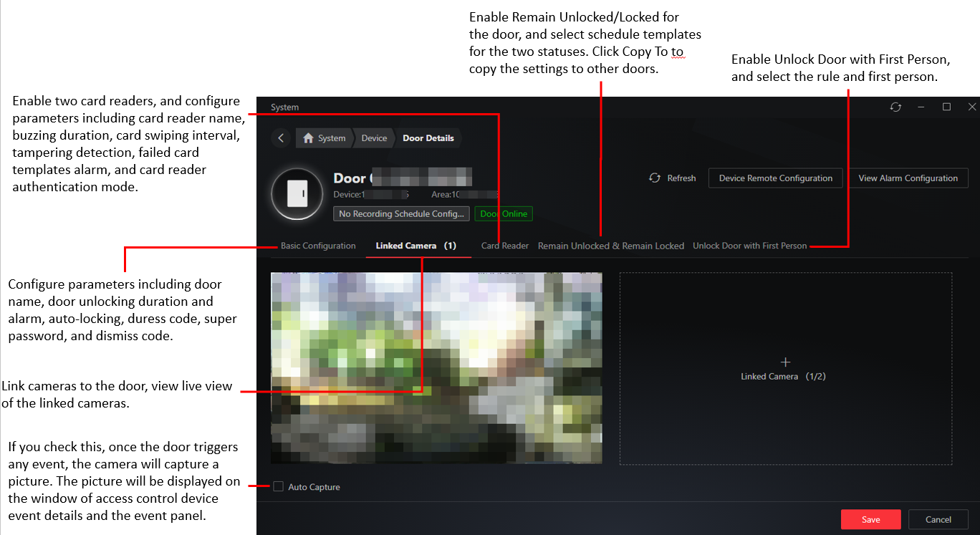Click the plus icon to add a linked camera
The image size is (980, 535).
coord(785,362)
